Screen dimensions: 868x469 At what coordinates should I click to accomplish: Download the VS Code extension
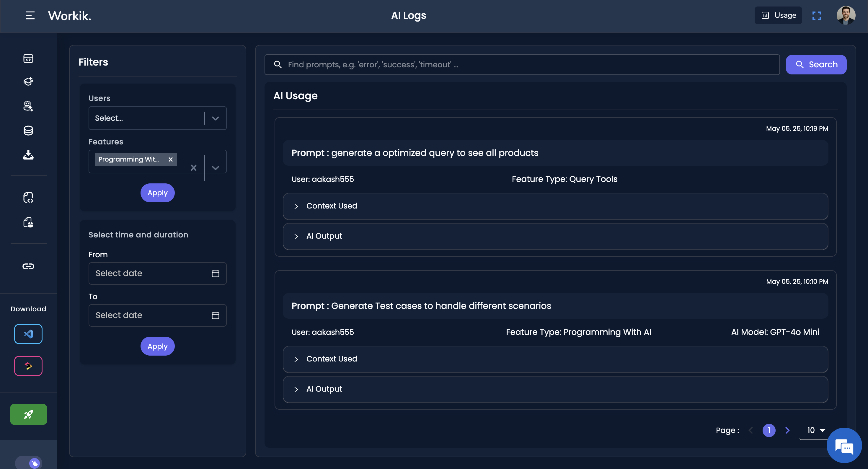click(28, 334)
